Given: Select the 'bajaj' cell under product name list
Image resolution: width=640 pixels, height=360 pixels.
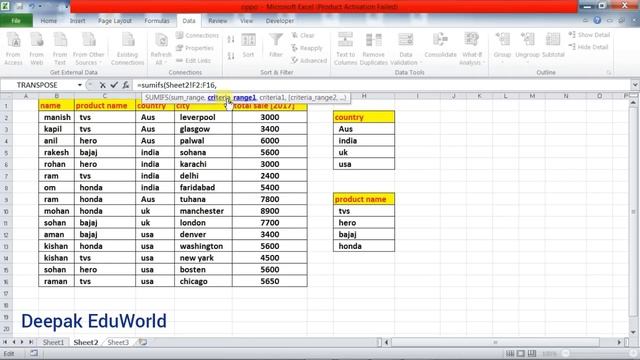Looking at the screenshot, I should click(x=364, y=235).
